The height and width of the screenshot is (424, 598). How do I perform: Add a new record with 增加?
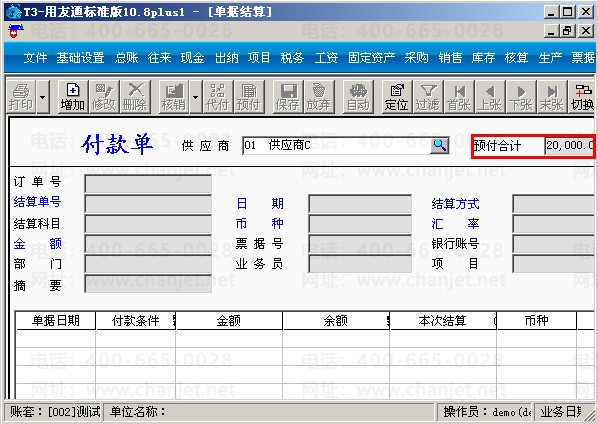(72, 97)
